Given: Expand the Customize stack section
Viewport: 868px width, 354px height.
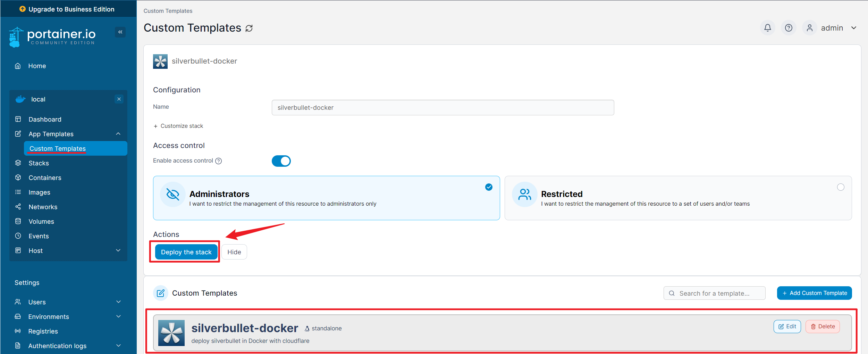Looking at the screenshot, I should (x=178, y=126).
